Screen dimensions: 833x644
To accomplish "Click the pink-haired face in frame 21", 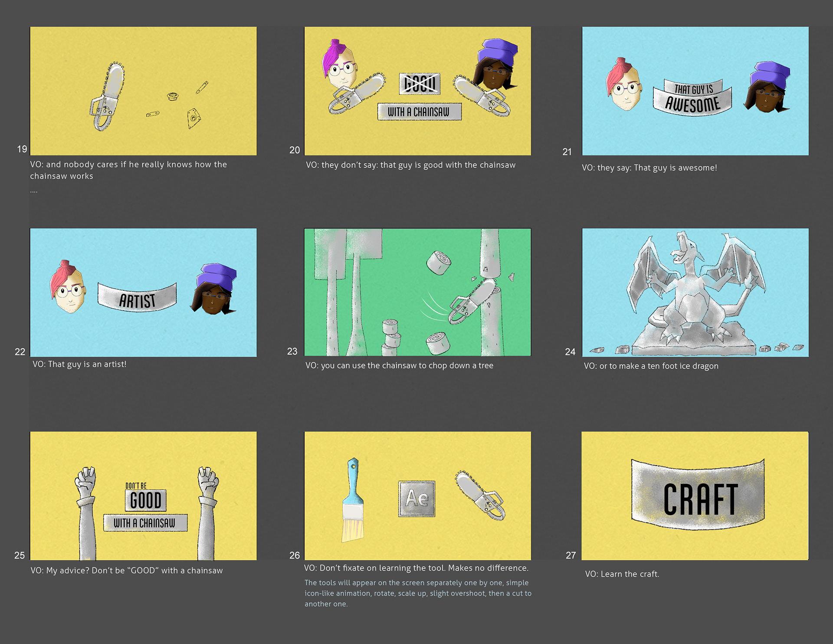I will pos(623,84).
